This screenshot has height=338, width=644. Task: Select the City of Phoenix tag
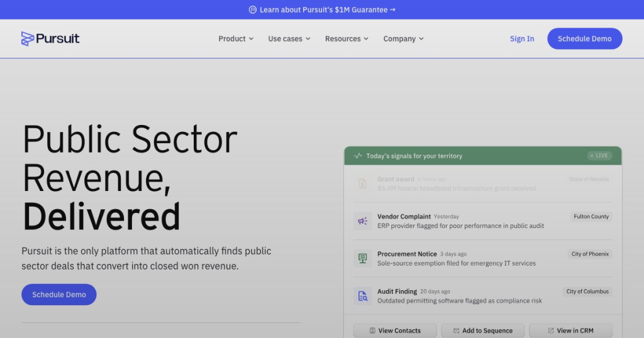point(590,254)
